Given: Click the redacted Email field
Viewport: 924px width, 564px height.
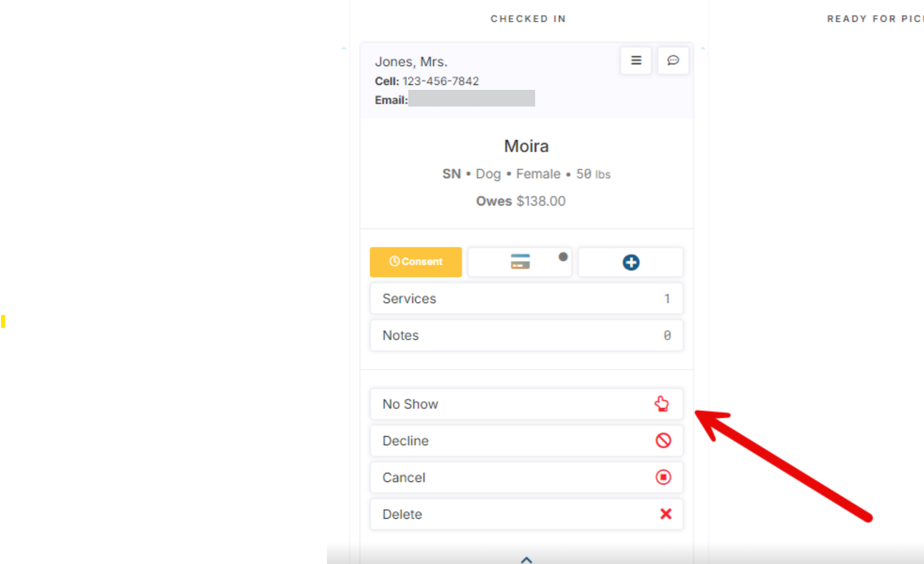Looking at the screenshot, I should pos(471,99).
